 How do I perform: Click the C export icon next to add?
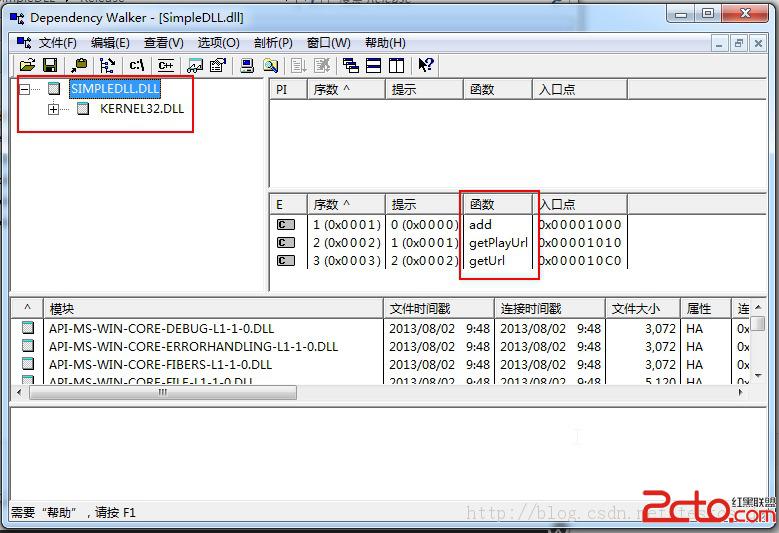click(286, 225)
